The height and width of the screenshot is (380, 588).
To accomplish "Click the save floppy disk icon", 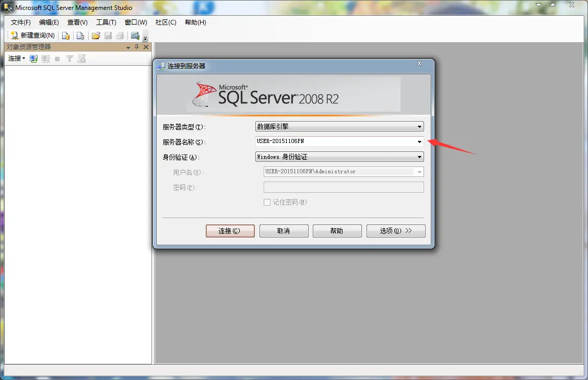I will click(108, 35).
